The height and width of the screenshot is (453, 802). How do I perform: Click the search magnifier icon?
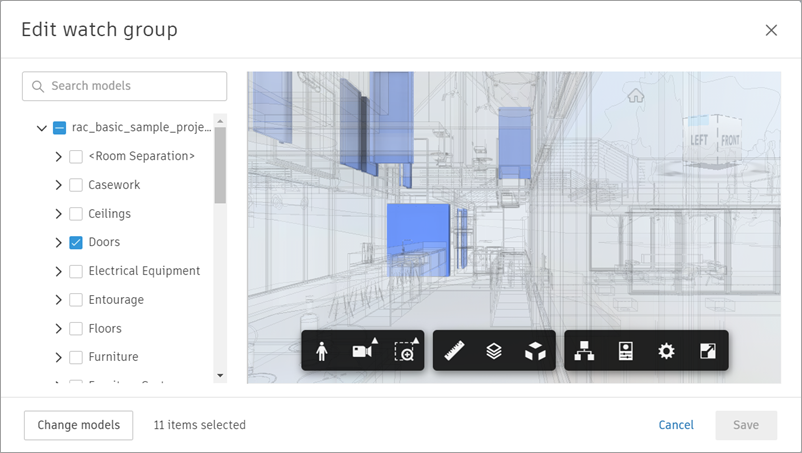[38, 86]
